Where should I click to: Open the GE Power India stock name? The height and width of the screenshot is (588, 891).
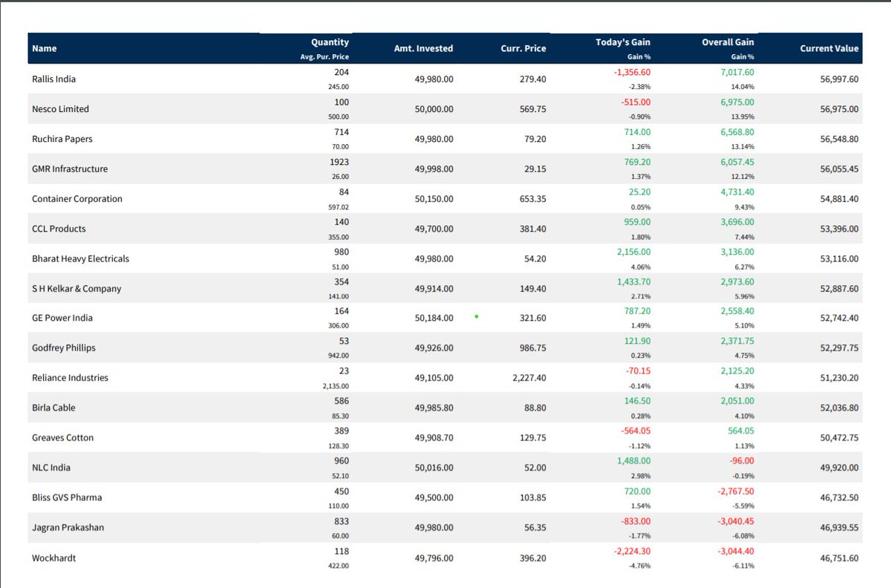62,318
